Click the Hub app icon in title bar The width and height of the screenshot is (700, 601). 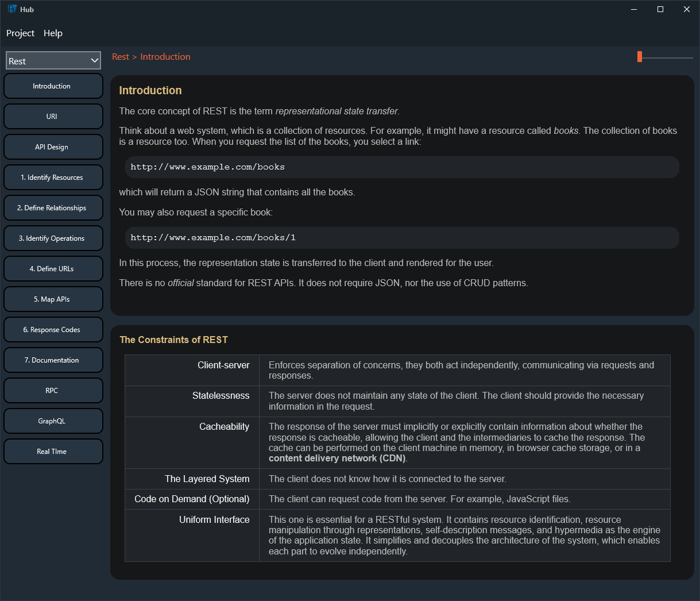pos(12,9)
